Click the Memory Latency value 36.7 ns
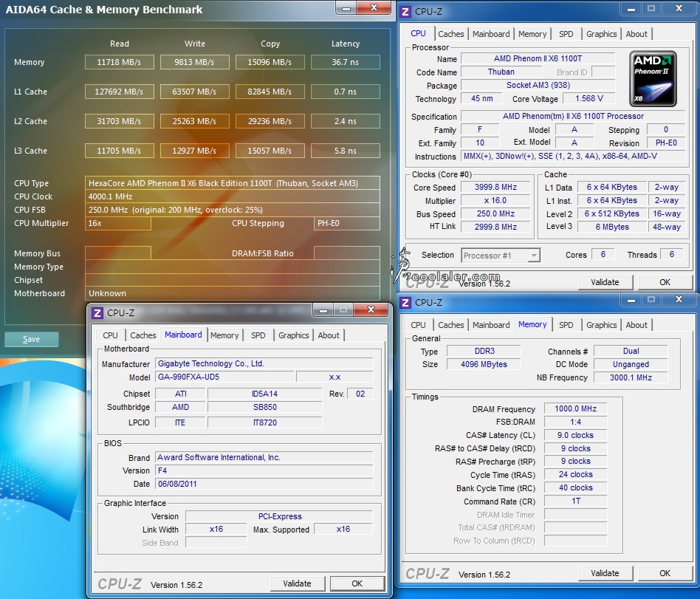700x599 pixels. point(345,62)
